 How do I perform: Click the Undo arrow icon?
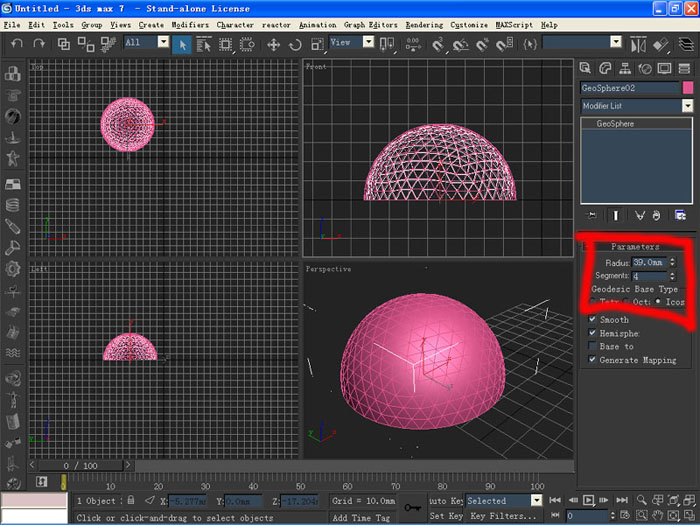tap(17, 43)
